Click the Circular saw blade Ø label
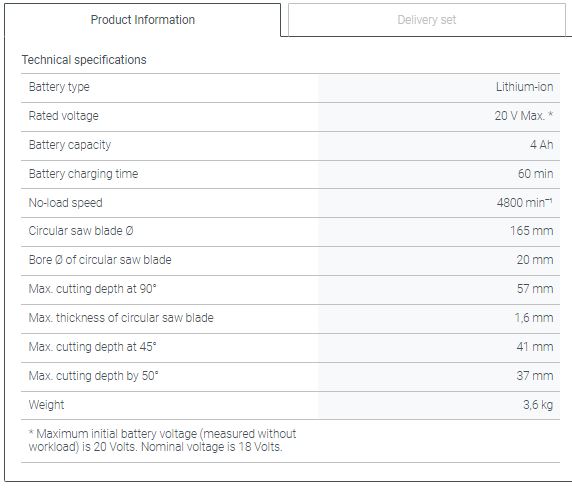This screenshot has width=572, height=492. [x=81, y=231]
